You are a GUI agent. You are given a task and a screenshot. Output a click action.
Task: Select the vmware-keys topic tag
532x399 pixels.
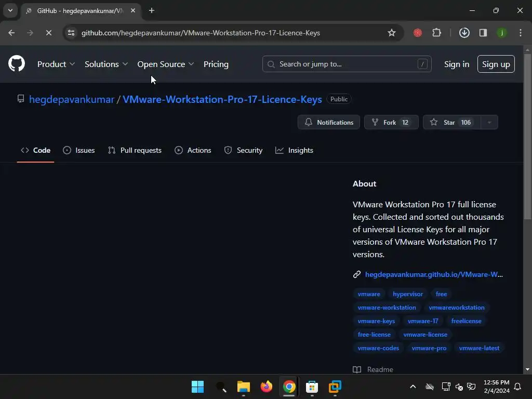click(x=376, y=321)
